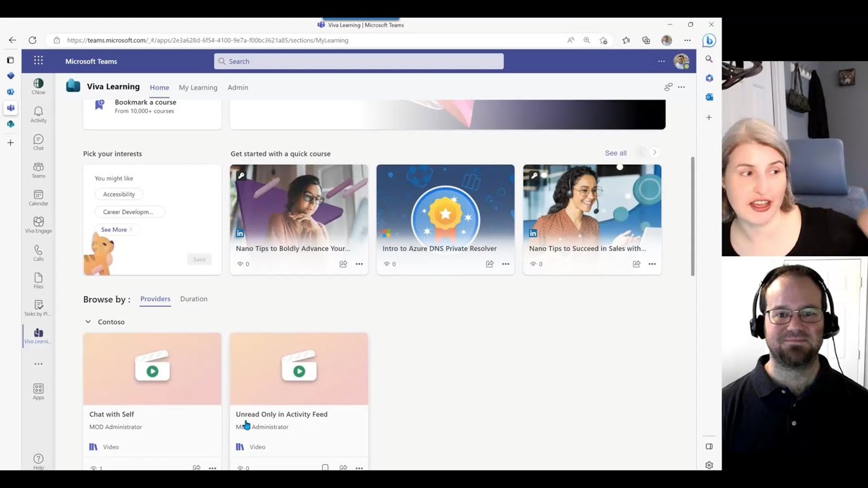Open Calls in the Teams sidebar
Screen dimensions: 868x488
(38, 253)
